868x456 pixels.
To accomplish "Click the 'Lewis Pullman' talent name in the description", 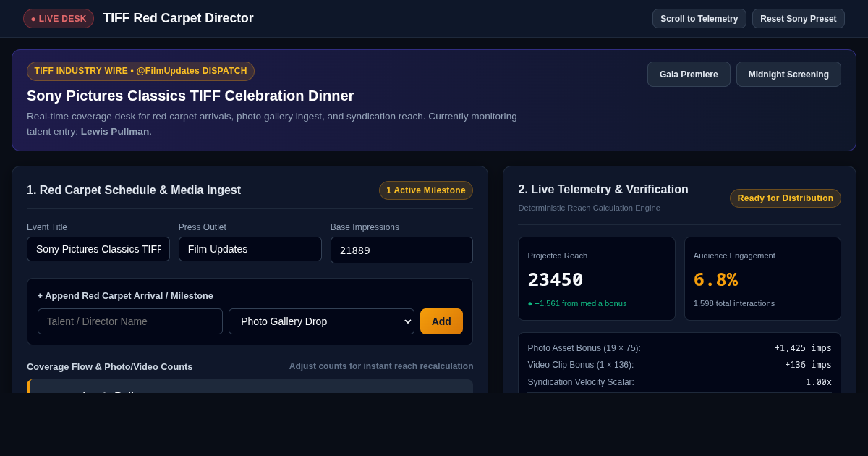I will pos(115,131).
